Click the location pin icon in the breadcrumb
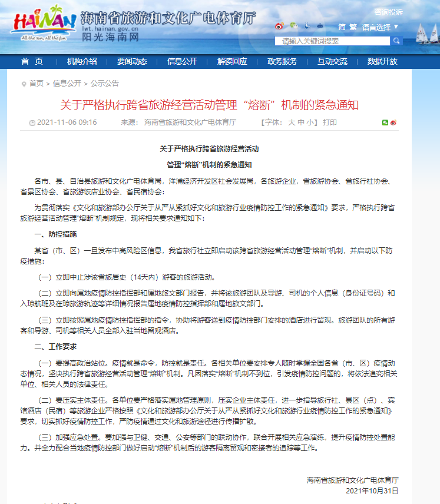 (24, 84)
